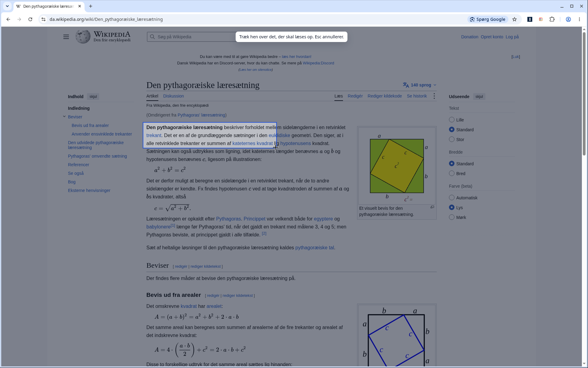Open the Chrome extensions puzzle icon
Viewport: 588px width, 368px height.
pyautogui.click(x=552, y=19)
